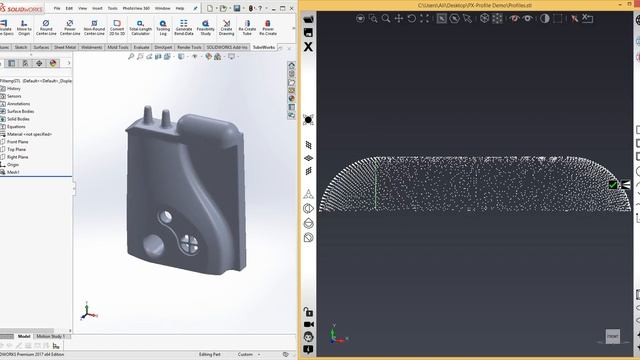Select the Power Center-Line tool
The width and height of the screenshot is (640, 360).
click(x=70, y=27)
